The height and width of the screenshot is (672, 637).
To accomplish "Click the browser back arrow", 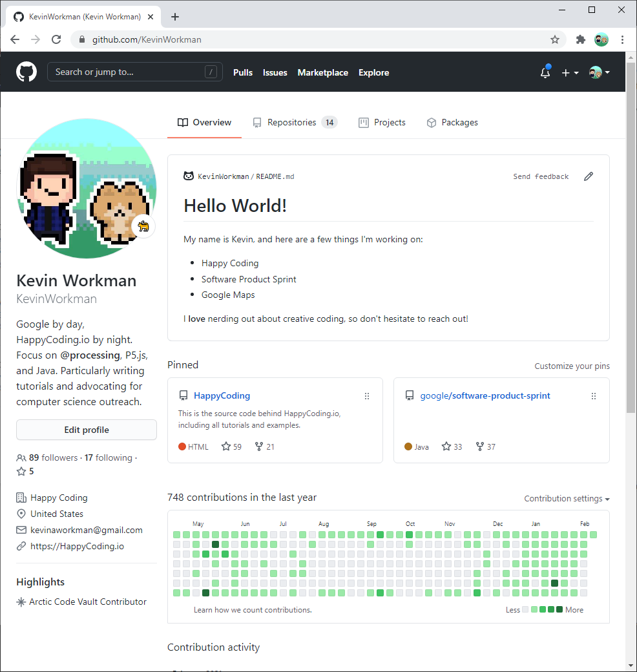I will [x=15, y=39].
